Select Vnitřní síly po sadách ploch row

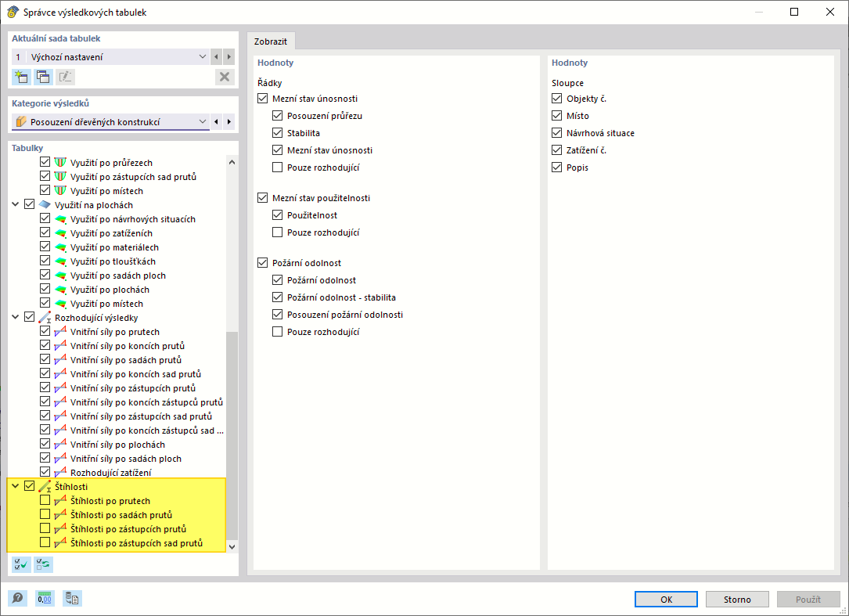(126, 459)
